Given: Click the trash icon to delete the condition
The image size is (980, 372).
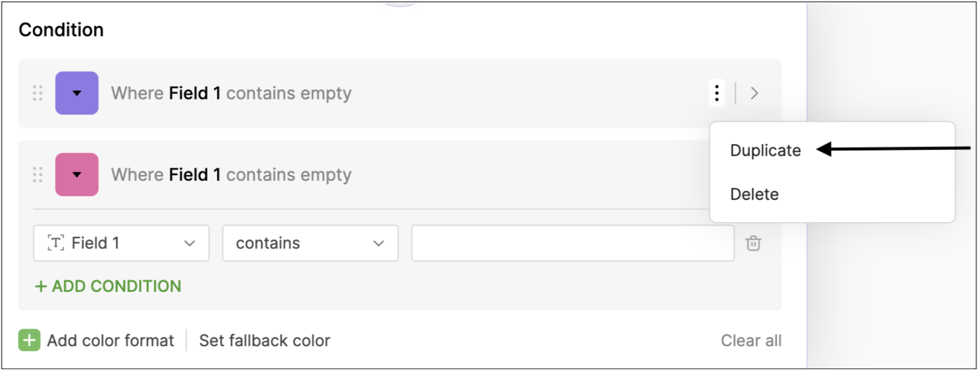Looking at the screenshot, I should [753, 243].
